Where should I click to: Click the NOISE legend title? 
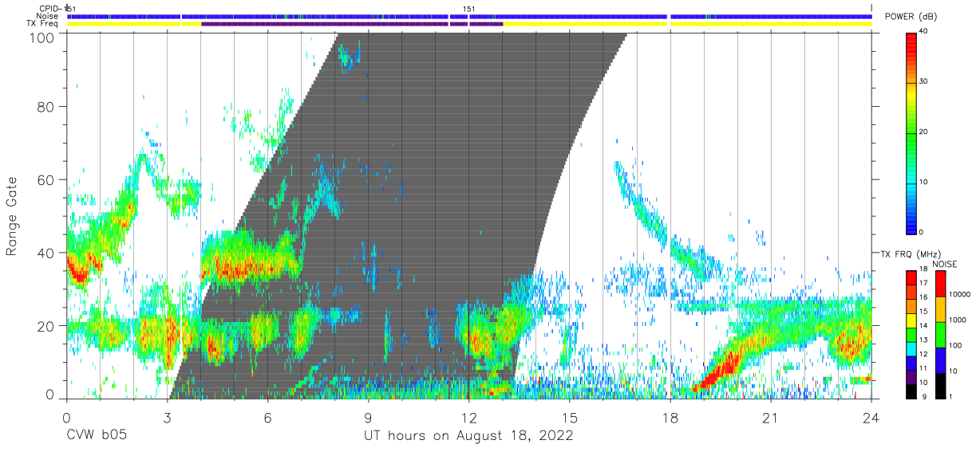[944, 264]
